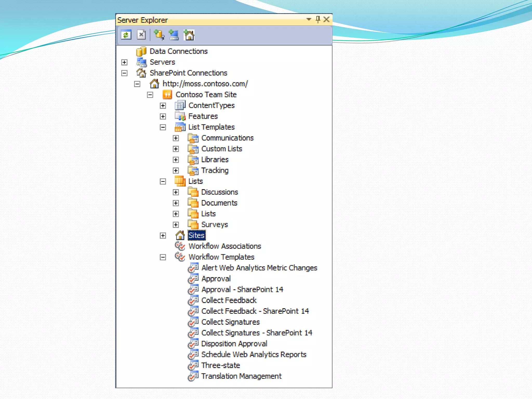
Task: Click the Stop Refresh toolbar icon
Action: 141,35
